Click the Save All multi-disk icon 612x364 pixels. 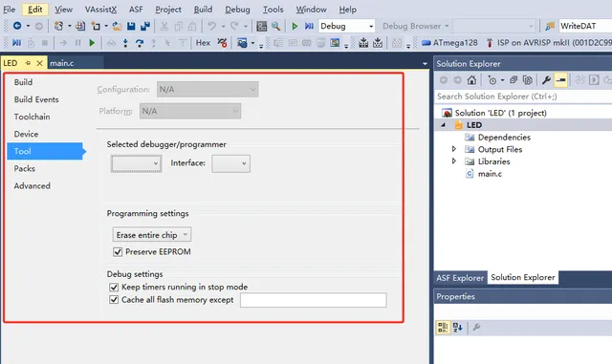point(145,26)
